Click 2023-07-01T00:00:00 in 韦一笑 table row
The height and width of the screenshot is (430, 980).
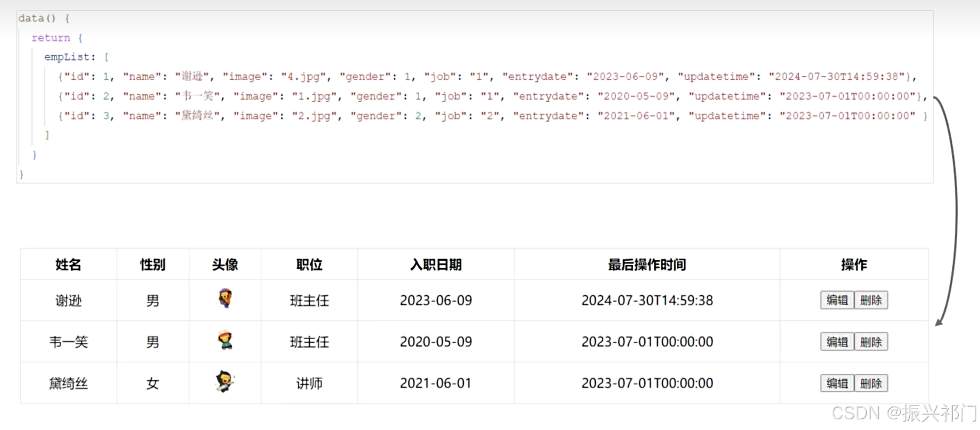click(x=647, y=342)
